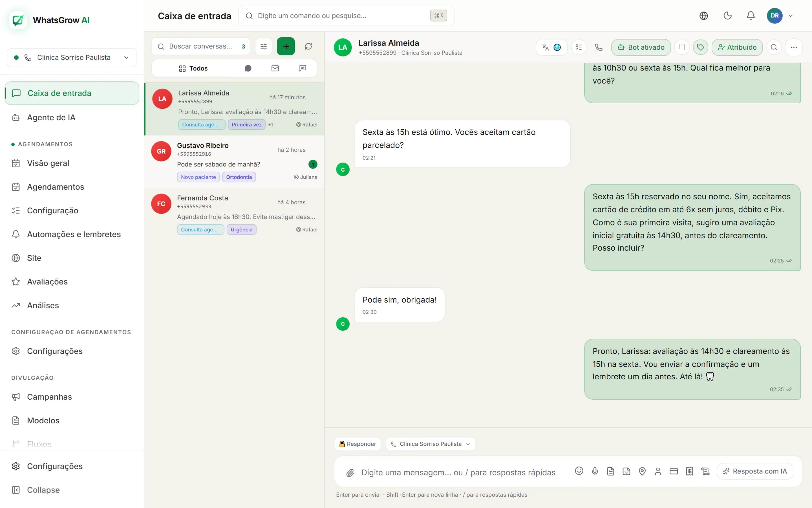Start a phone call with Larissa Almeida
812x508 pixels.
tap(599, 47)
